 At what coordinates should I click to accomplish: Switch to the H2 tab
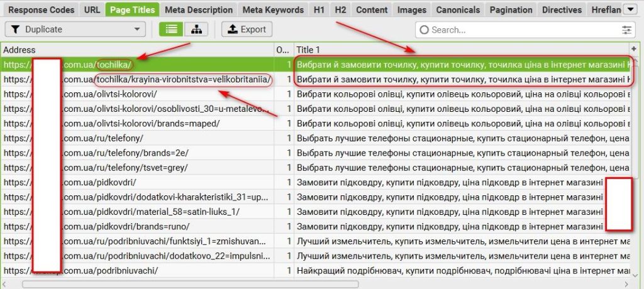[340, 10]
